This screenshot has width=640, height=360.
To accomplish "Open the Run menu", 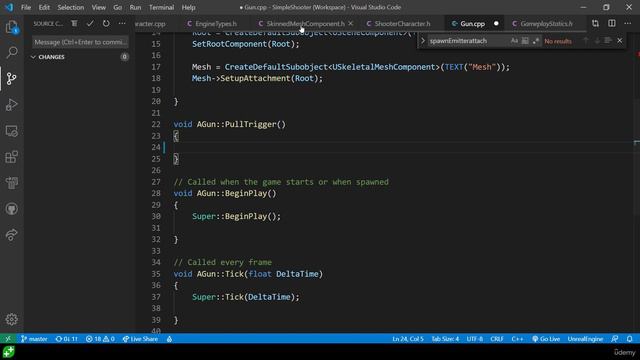I will click(135, 7).
